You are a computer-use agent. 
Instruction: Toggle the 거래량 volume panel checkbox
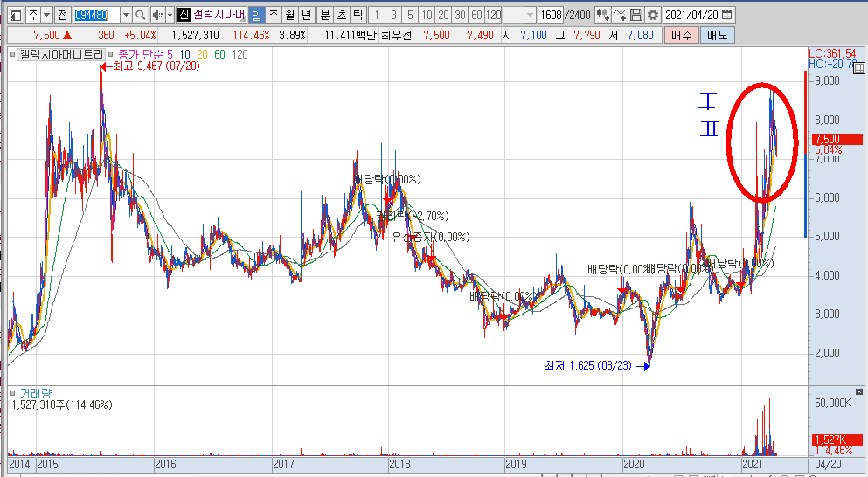[x=12, y=394]
